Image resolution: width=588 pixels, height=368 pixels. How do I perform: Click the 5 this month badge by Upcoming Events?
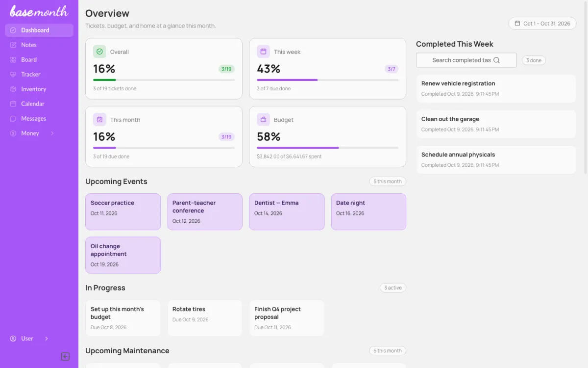(388, 182)
